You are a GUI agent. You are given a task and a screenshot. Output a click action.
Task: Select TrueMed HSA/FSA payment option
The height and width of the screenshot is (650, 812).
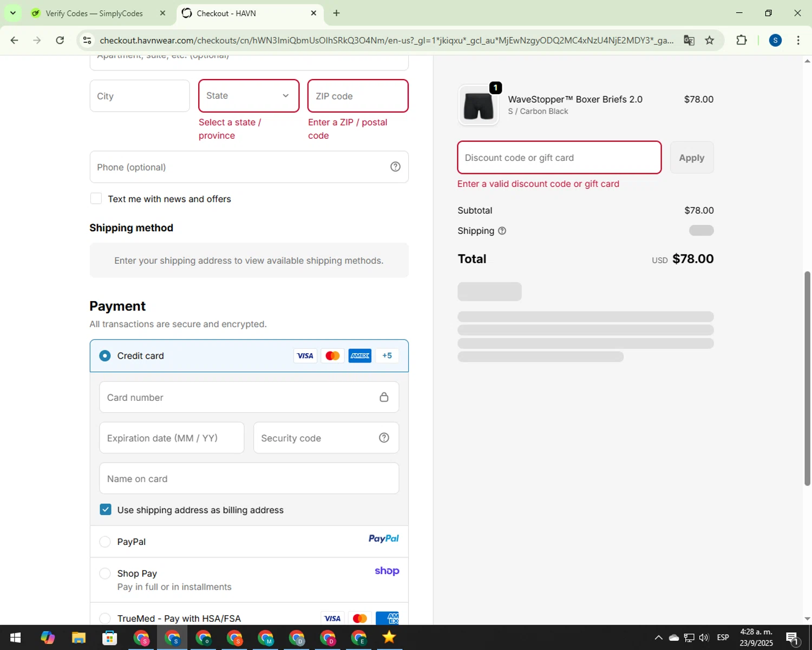(105, 619)
